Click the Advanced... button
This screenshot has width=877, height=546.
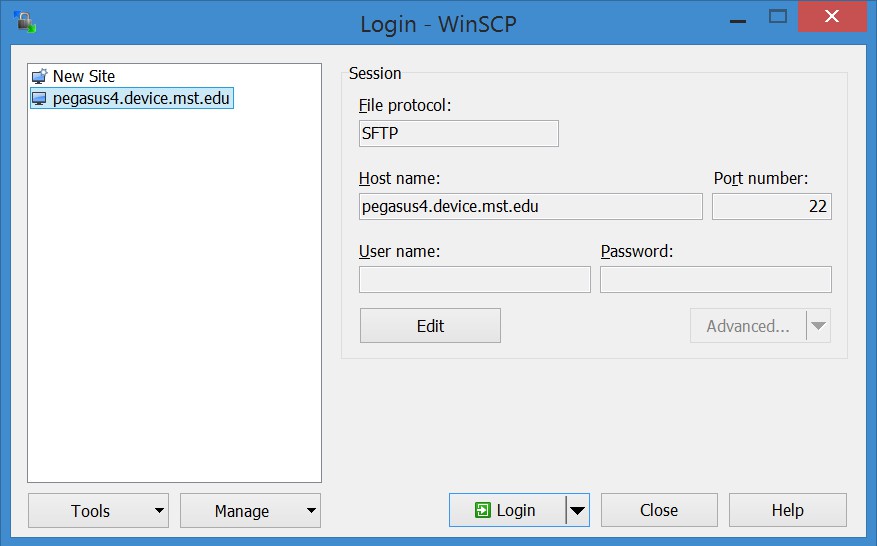pos(748,326)
